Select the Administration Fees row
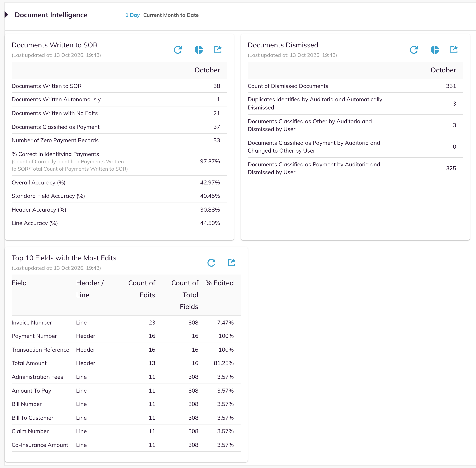Image resolution: width=476 pixels, height=468 pixels. pyautogui.click(x=126, y=377)
